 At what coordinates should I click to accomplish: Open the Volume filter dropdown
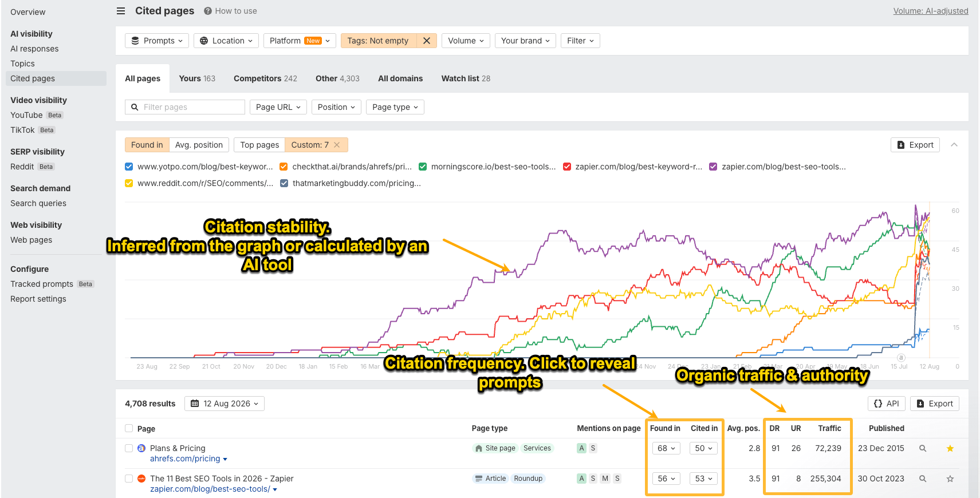click(x=466, y=41)
